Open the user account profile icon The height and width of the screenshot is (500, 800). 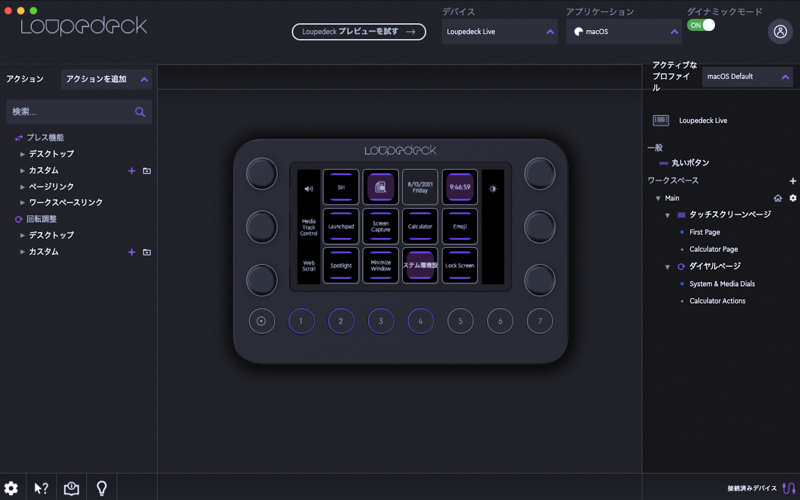[x=780, y=32]
